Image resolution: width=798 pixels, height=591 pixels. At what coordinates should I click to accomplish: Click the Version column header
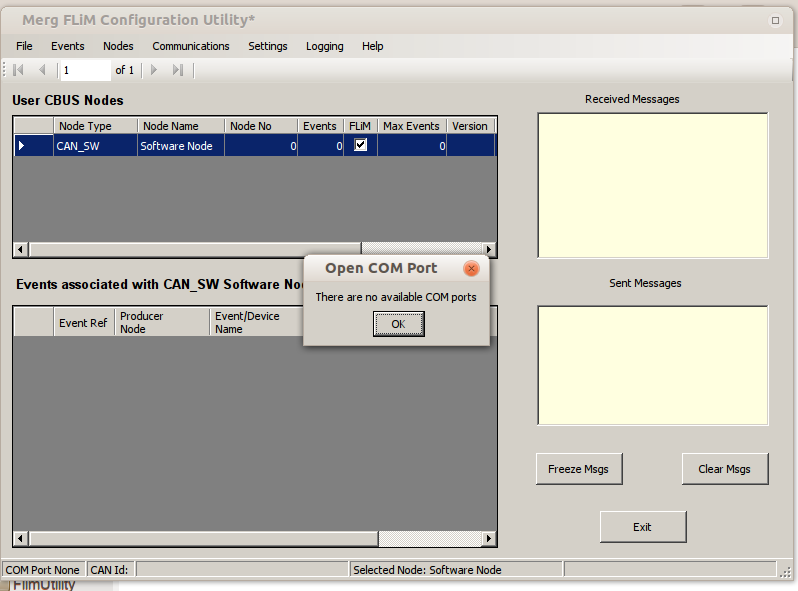pyautogui.click(x=470, y=126)
